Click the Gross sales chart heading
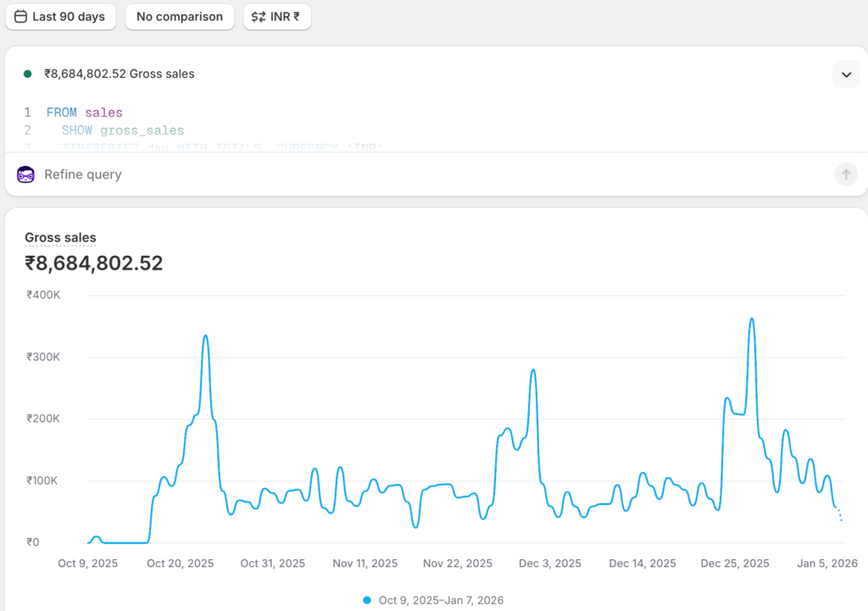This screenshot has width=868, height=611. click(x=60, y=238)
